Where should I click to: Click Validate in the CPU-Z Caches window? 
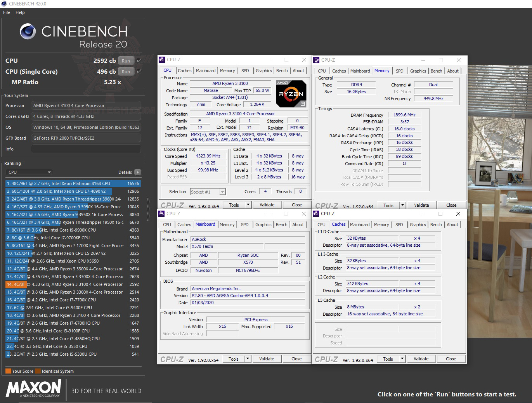click(421, 359)
